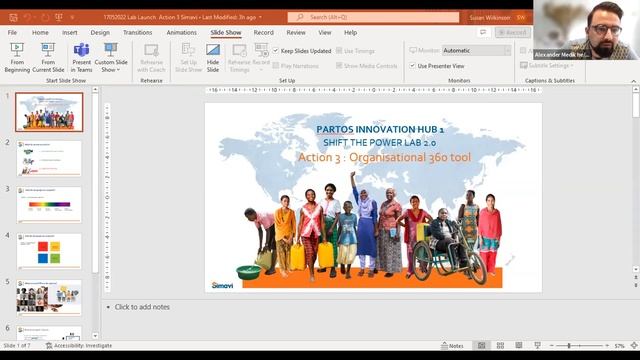Click in the Search box
The width and height of the screenshot is (640, 360).
(373, 17)
